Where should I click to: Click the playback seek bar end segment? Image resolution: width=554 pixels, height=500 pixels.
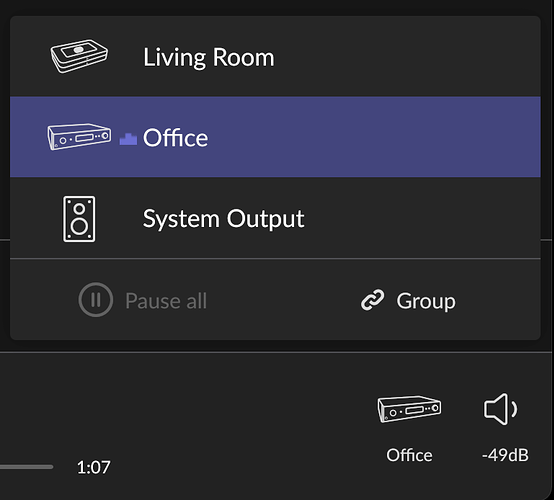click(26, 467)
